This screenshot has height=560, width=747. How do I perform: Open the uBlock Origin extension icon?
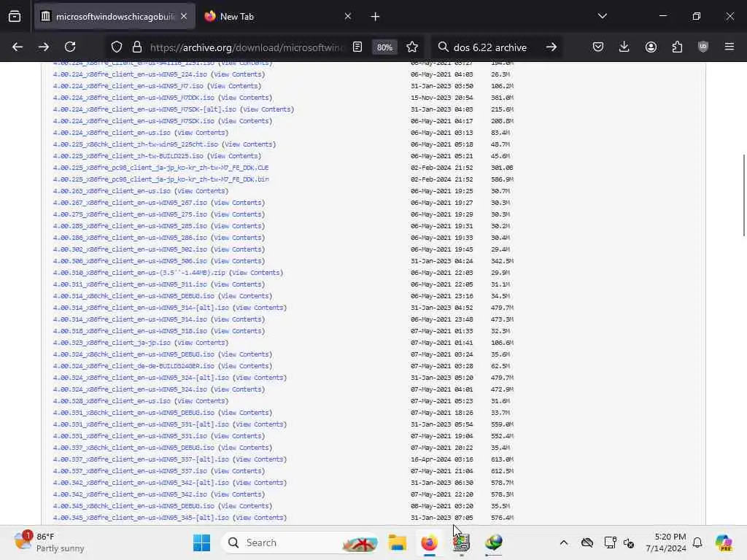click(703, 47)
